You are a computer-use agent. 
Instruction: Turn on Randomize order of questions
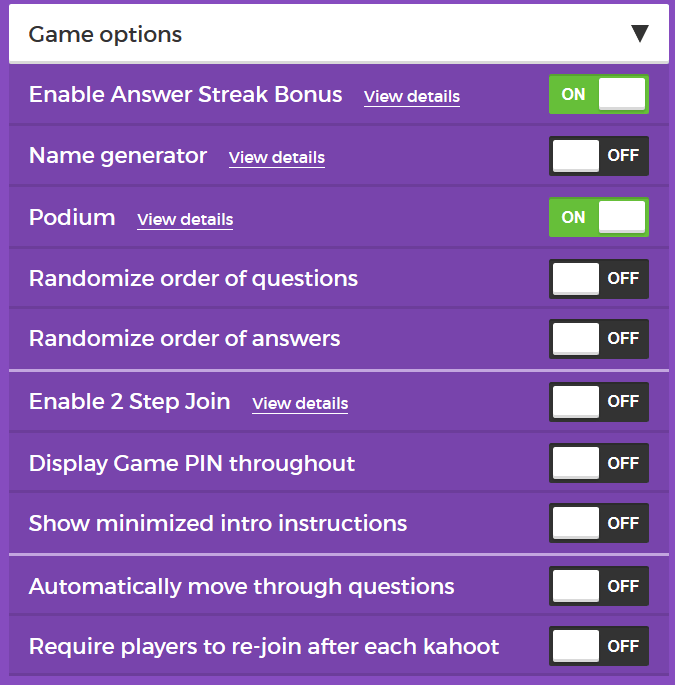(598, 279)
